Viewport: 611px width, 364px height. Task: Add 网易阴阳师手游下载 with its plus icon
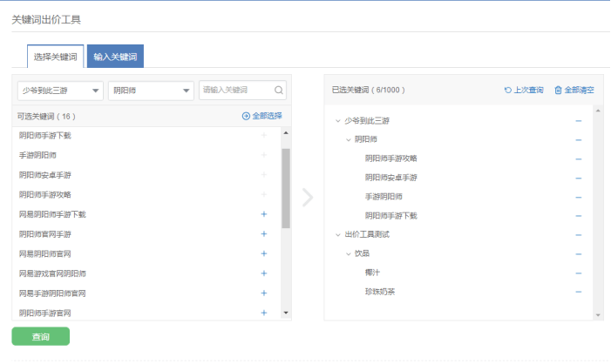tap(263, 214)
